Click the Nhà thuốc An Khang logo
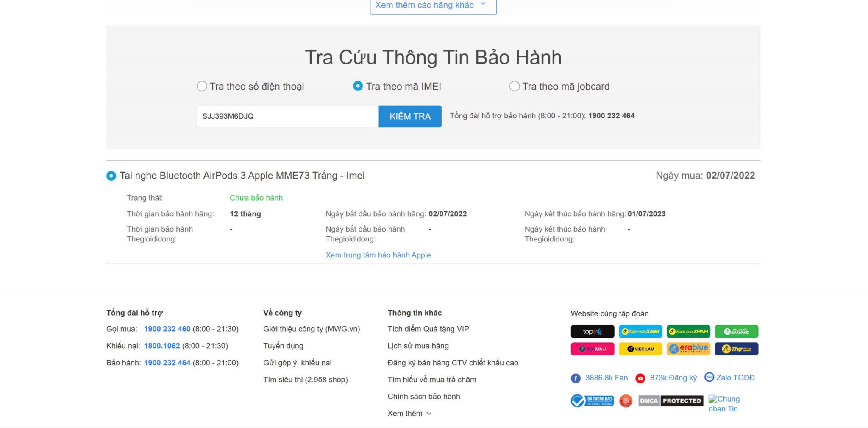Image resolution: width=868 pixels, height=428 pixels. click(736, 331)
